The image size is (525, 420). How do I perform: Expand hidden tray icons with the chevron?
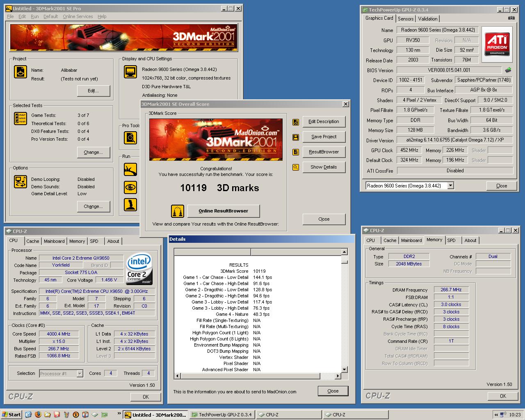(x=496, y=415)
